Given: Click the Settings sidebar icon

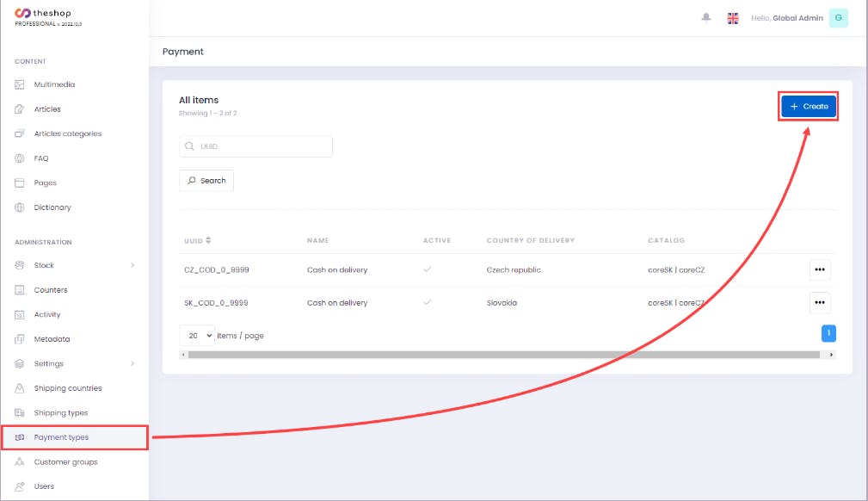Looking at the screenshot, I should point(20,363).
